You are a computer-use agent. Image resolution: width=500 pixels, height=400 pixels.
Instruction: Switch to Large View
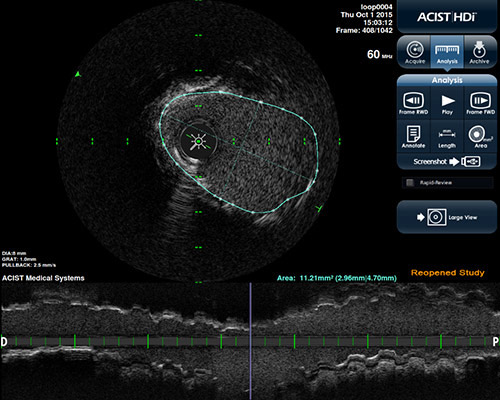click(447, 217)
